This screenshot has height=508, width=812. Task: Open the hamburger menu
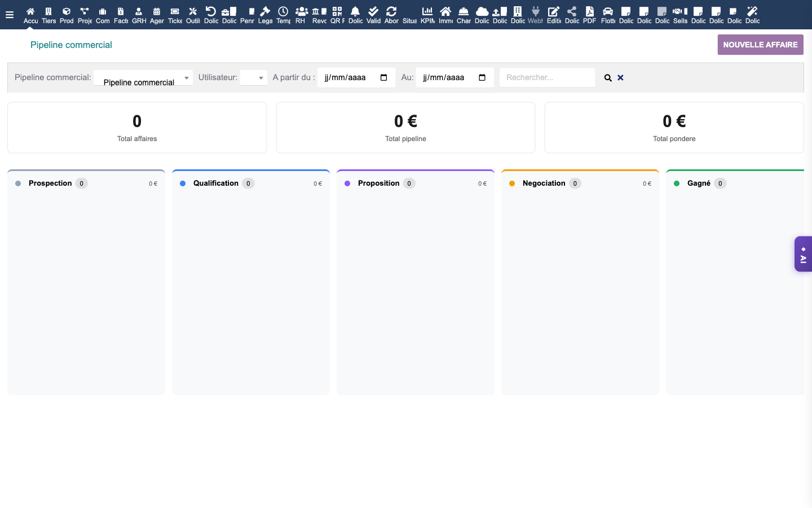tap(10, 15)
